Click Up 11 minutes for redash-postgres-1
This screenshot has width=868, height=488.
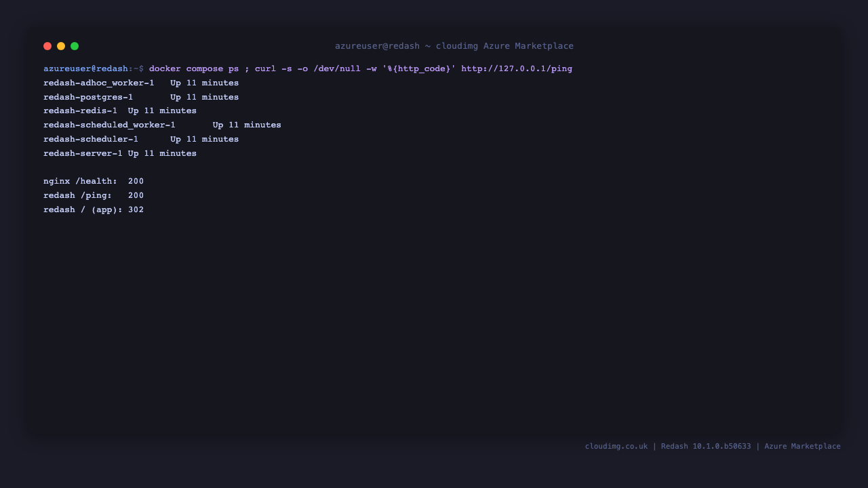click(205, 98)
